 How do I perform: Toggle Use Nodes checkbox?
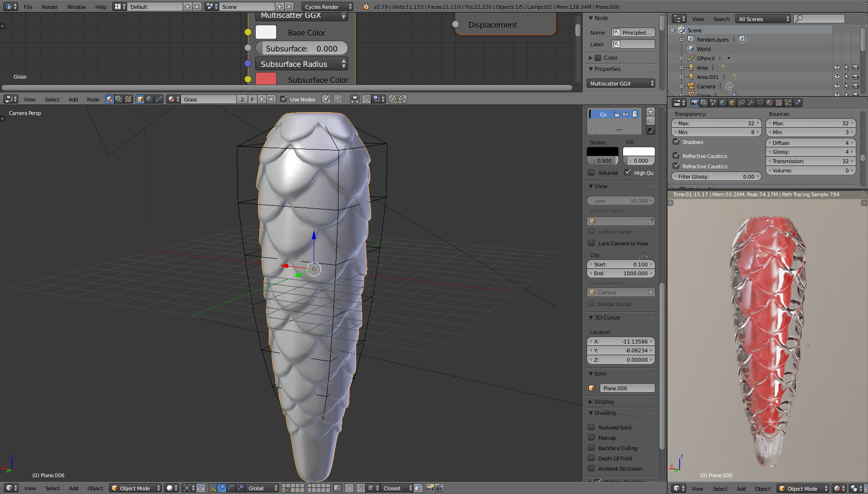[x=283, y=99]
